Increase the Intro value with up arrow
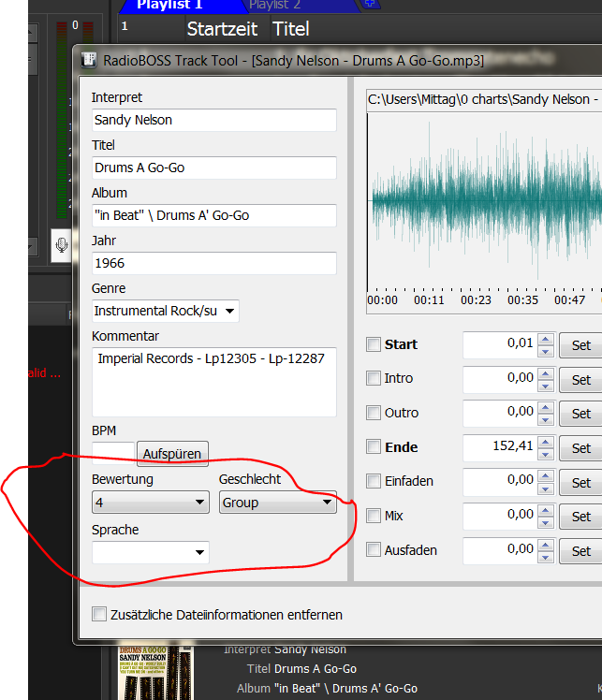Viewport: 602px width, 700px height. tap(545, 373)
